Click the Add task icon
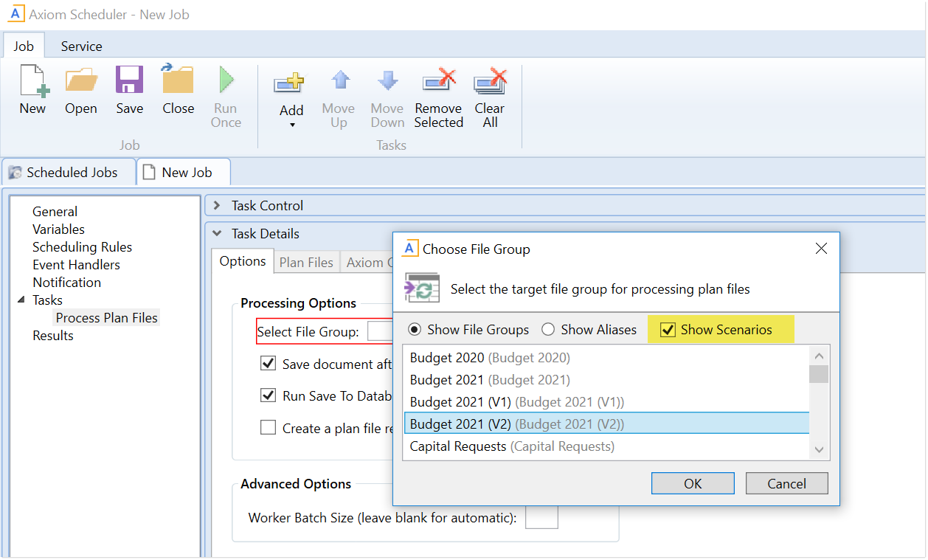 click(x=290, y=81)
